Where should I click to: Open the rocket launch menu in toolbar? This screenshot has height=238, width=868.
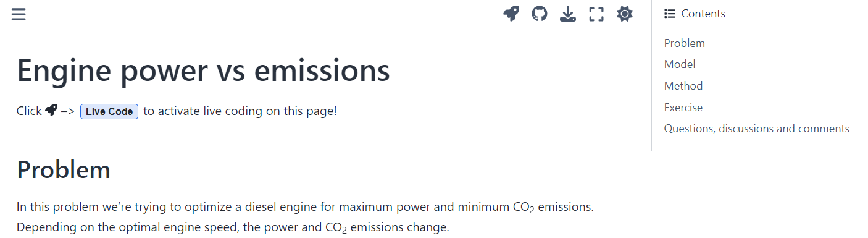(x=511, y=14)
